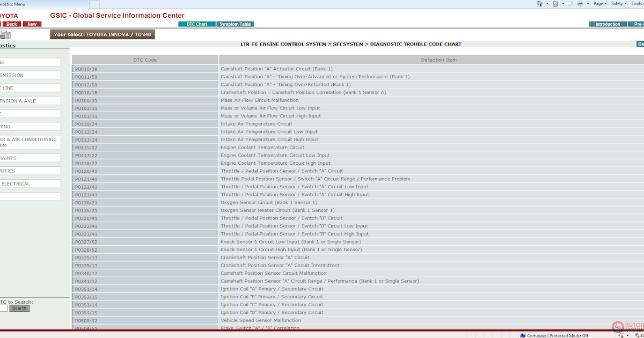This screenshot has height=338, width=644.
Task: Open DTC code P0016/18
Action: (86, 92)
